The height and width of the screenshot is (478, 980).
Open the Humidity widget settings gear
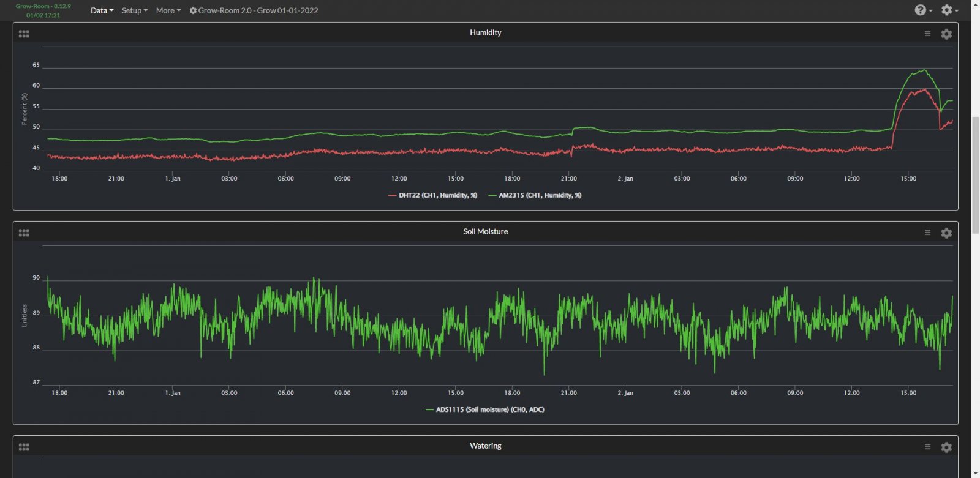946,34
